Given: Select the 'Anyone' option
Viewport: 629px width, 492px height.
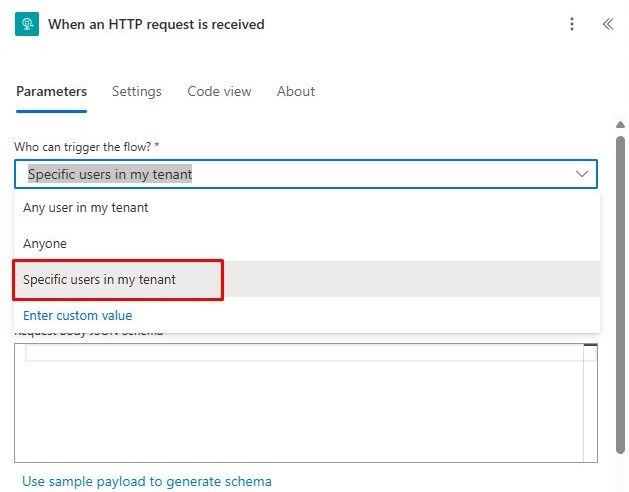Looking at the screenshot, I should pyautogui.click(x=45, y=243).
